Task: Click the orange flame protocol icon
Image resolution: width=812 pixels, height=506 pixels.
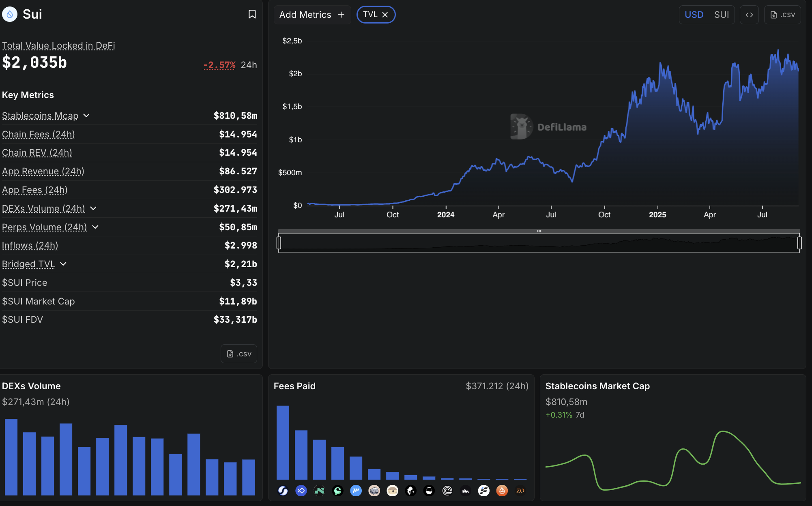Action: 502,491
